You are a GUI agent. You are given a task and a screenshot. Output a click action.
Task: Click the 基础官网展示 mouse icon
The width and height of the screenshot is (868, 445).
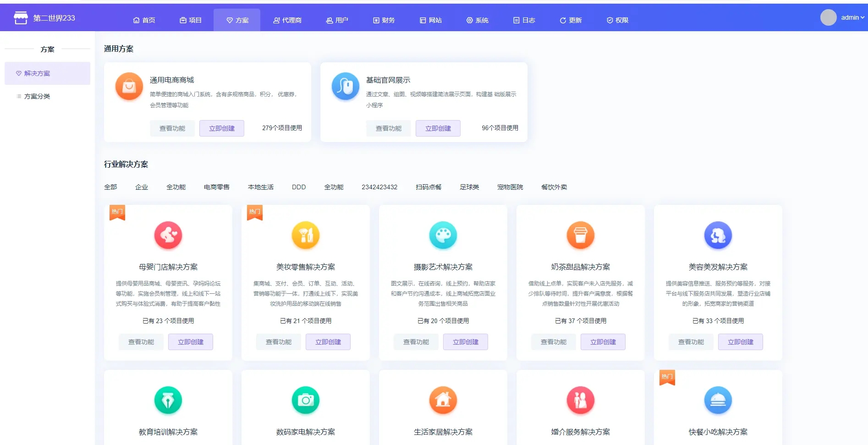tap(345, 86)
